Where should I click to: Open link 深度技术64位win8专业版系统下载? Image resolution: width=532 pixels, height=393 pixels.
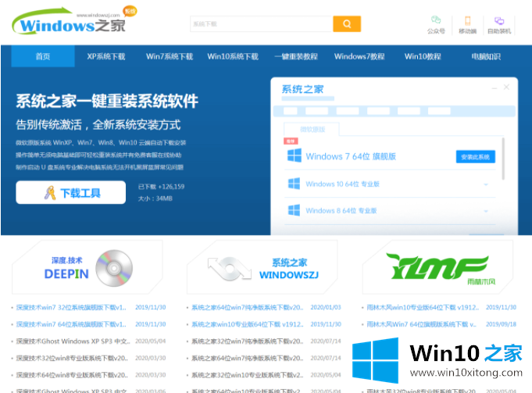72,375
